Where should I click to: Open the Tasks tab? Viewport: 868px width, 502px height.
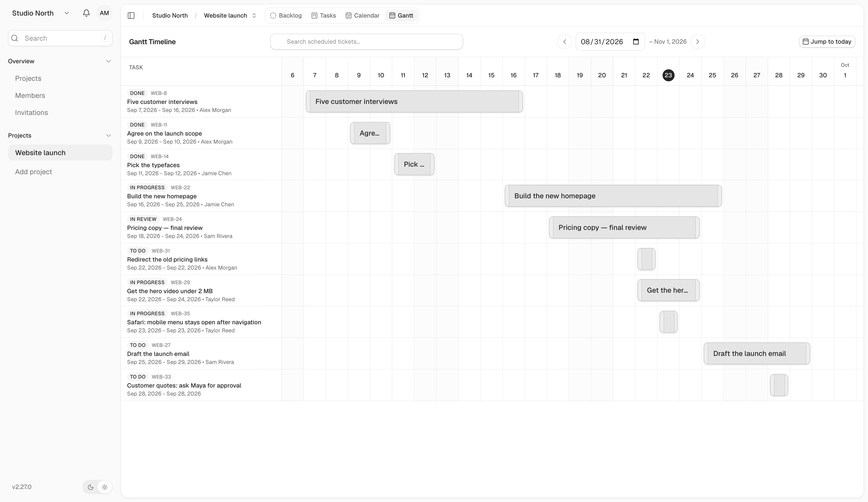[x=324, y=16]
